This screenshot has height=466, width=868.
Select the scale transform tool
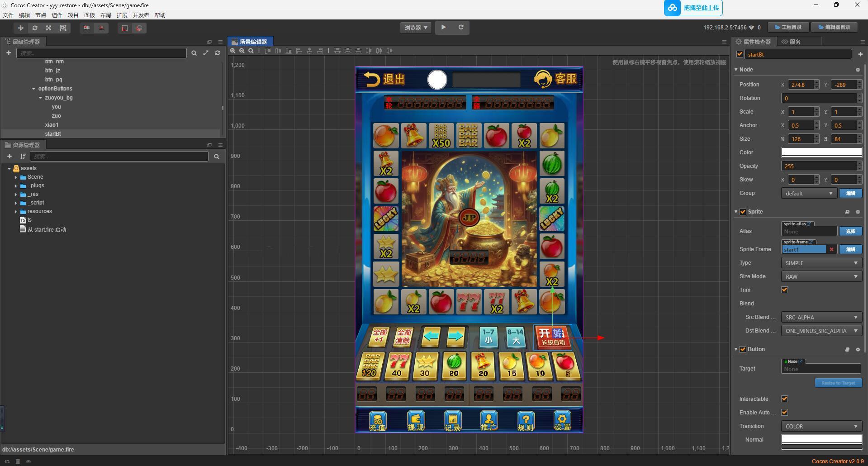tap(49, 28)
